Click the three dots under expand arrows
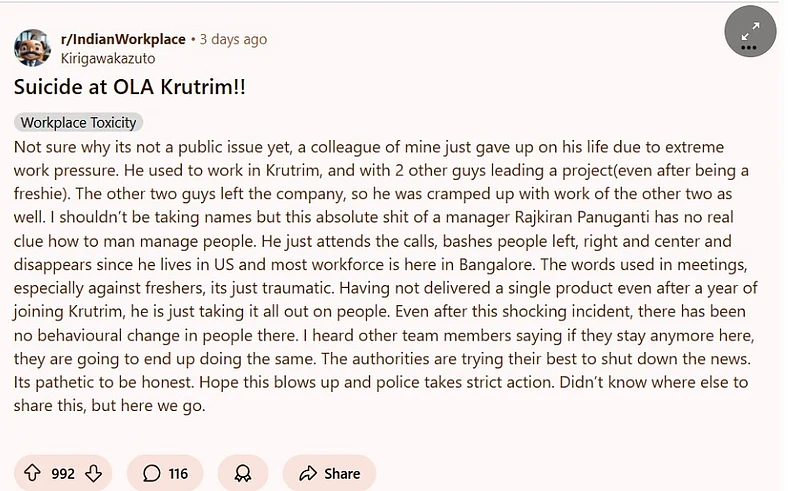801x491 pixels. [749, 47]
